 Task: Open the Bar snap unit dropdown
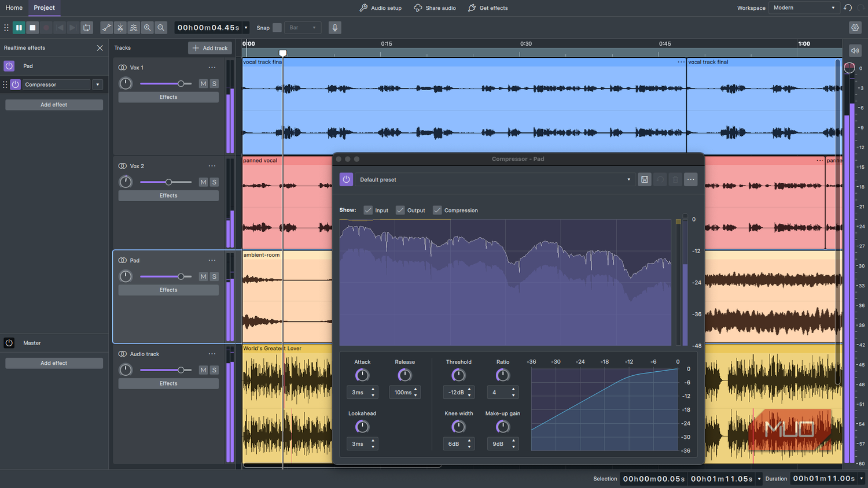click(x=303, y=28)
